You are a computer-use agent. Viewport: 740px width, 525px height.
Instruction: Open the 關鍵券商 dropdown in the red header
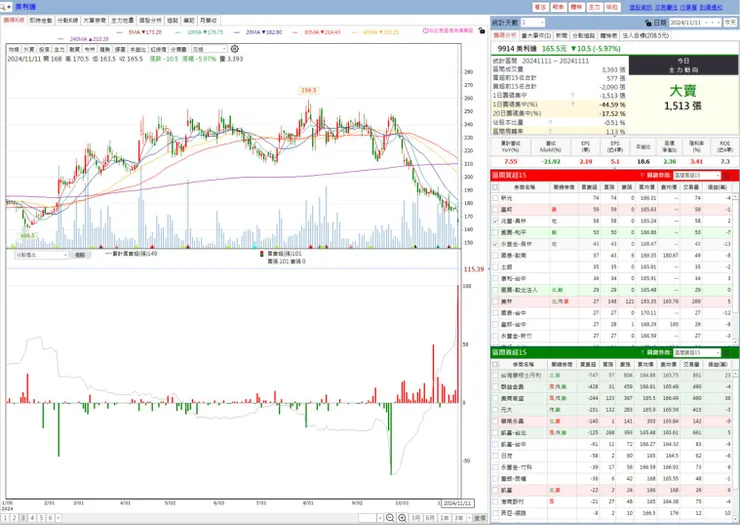click(697, 175)
